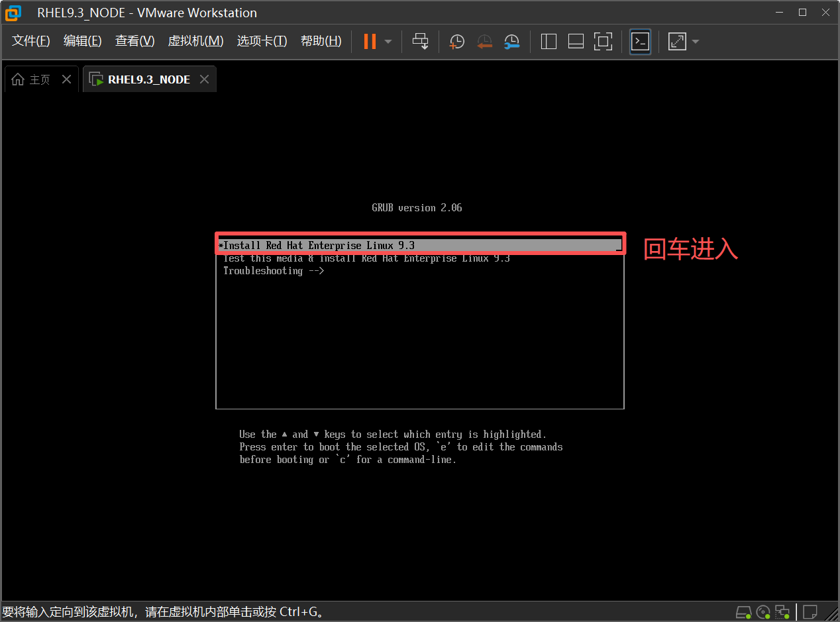This screenshot has height=622, width=840.
Task: Close the 主页 tab
Action: pyautogui.click(x=66, y=79)
